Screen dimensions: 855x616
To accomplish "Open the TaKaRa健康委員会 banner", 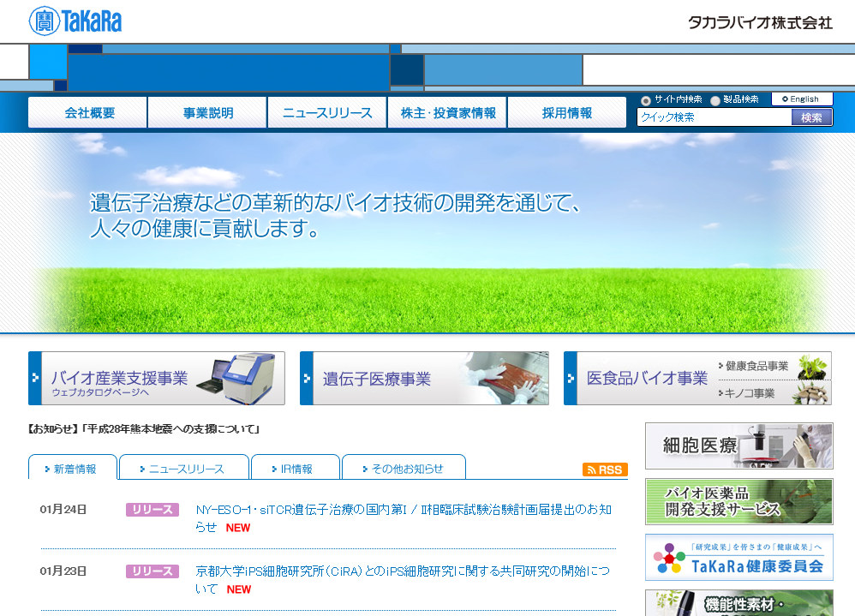I will (738, 557).
